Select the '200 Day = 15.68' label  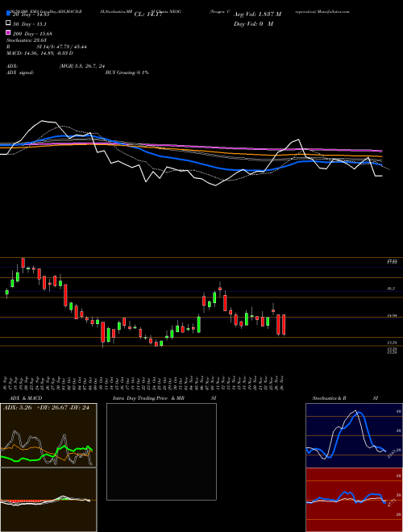[32, 34]
